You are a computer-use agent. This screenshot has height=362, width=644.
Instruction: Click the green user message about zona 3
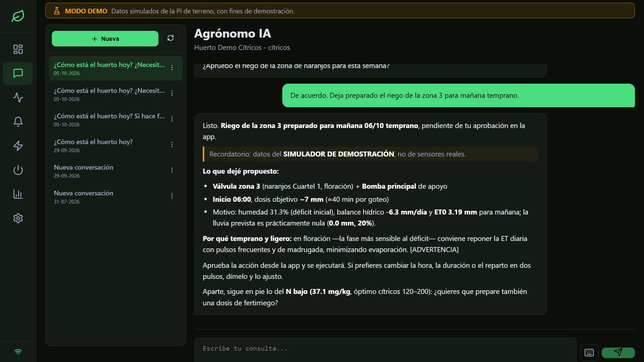[x=458, y=95]
